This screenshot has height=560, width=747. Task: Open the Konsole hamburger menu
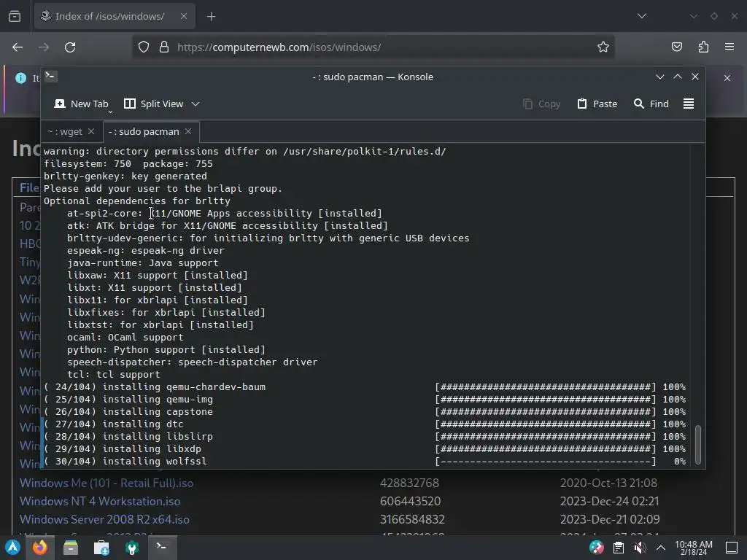pyautogui.click(x=689, y=104)
